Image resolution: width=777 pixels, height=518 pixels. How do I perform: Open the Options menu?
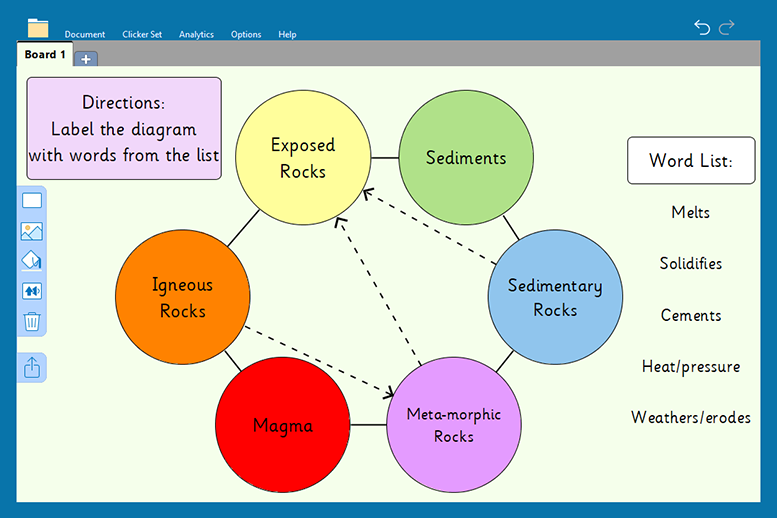coord(246,35)
